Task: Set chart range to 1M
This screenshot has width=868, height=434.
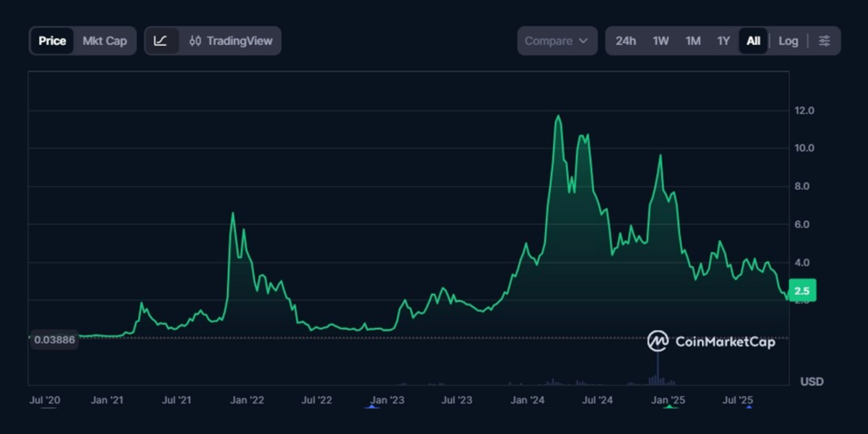Action: click(693, 41)
